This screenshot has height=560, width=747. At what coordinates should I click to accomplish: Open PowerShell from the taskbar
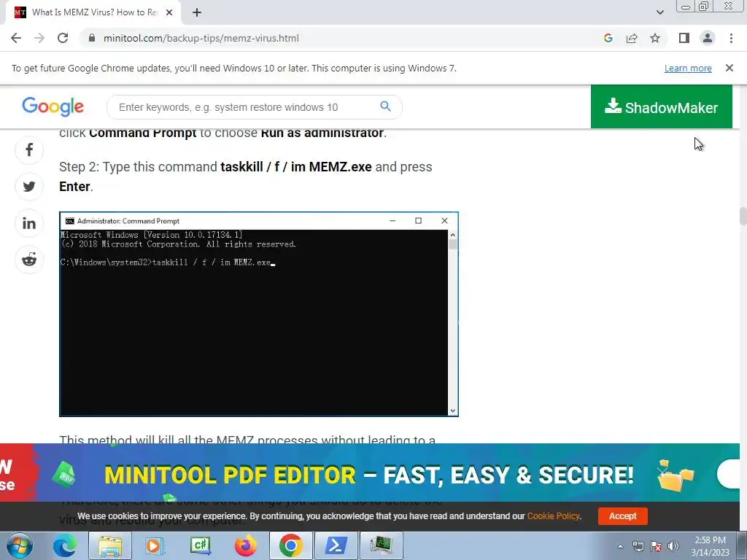point(336,545)
